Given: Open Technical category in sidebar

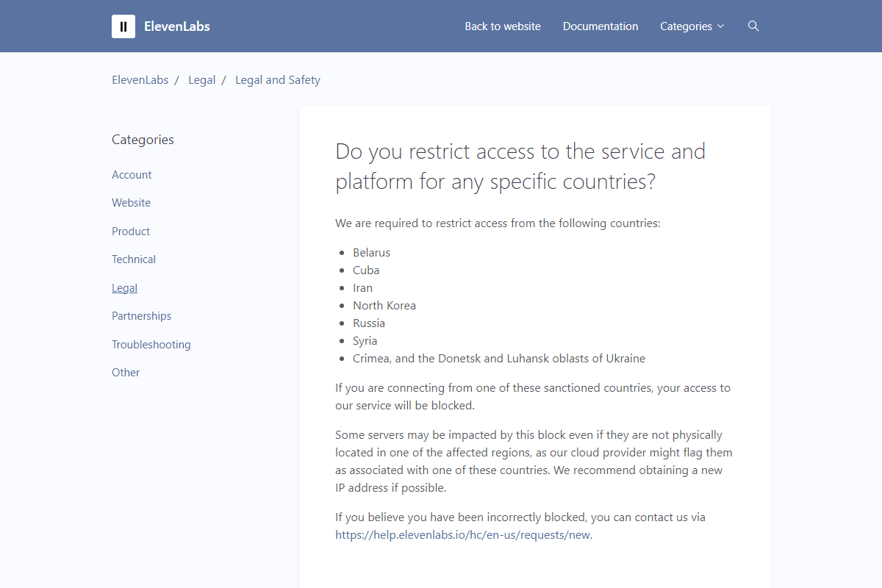Looking at the screenshot, I should point(134,259).
